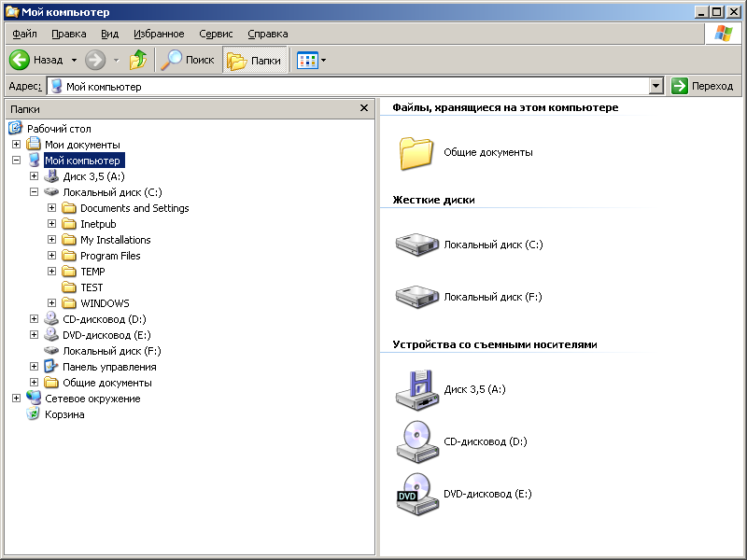Go back with the green Назад arrow
The image size is (747, 560).
click(36, 60)
